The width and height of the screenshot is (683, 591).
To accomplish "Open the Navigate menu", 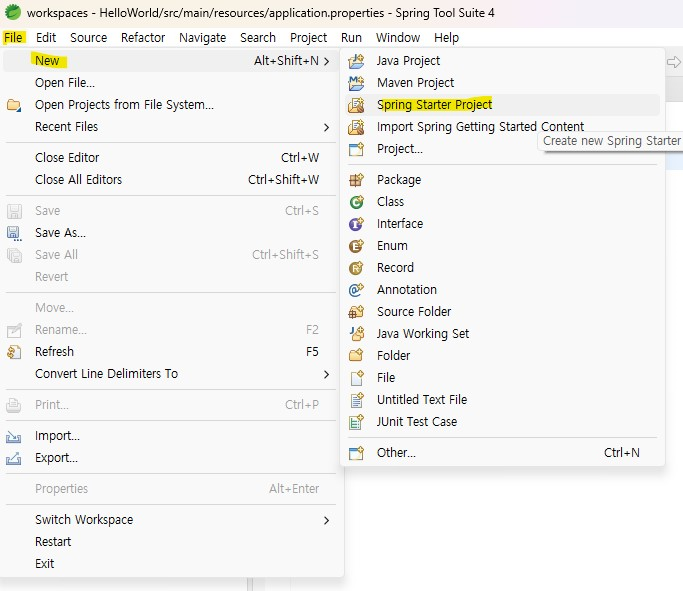I will [203, 38].
